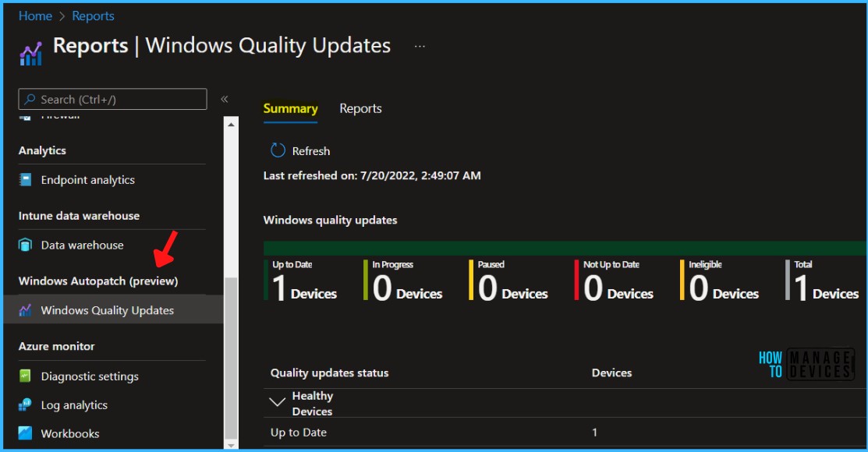Click the Diagnostic settings icon

(26, 376)
